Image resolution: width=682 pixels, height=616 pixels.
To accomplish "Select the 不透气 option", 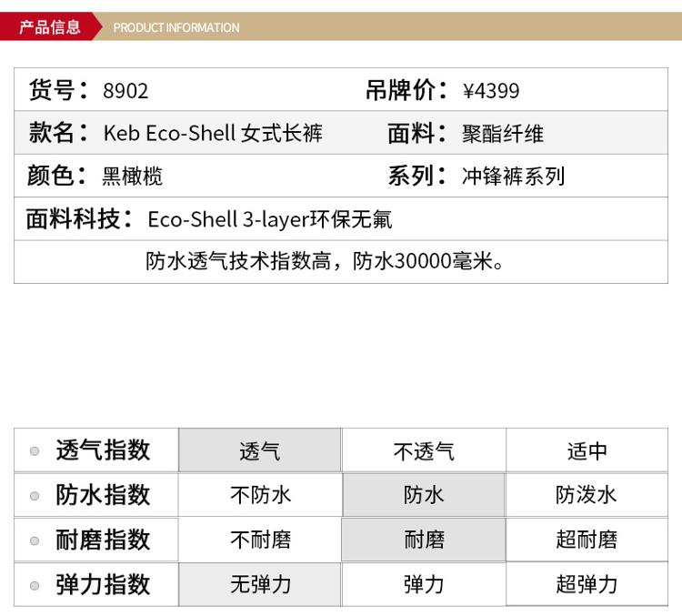I will 424,450.
